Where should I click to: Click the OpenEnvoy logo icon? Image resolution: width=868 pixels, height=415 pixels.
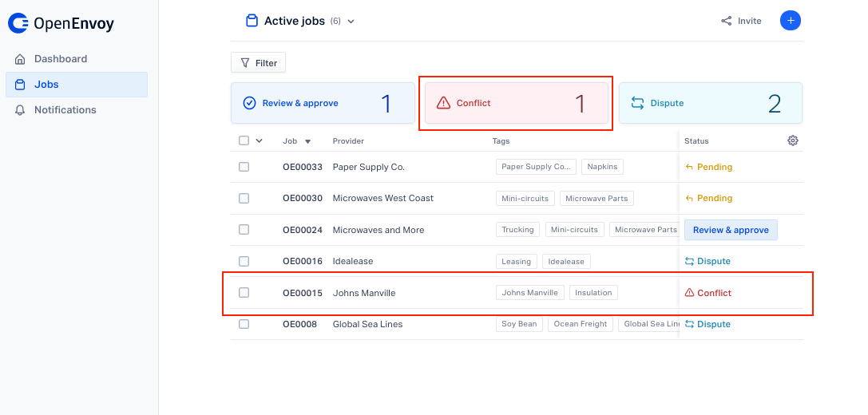[18, 23]
